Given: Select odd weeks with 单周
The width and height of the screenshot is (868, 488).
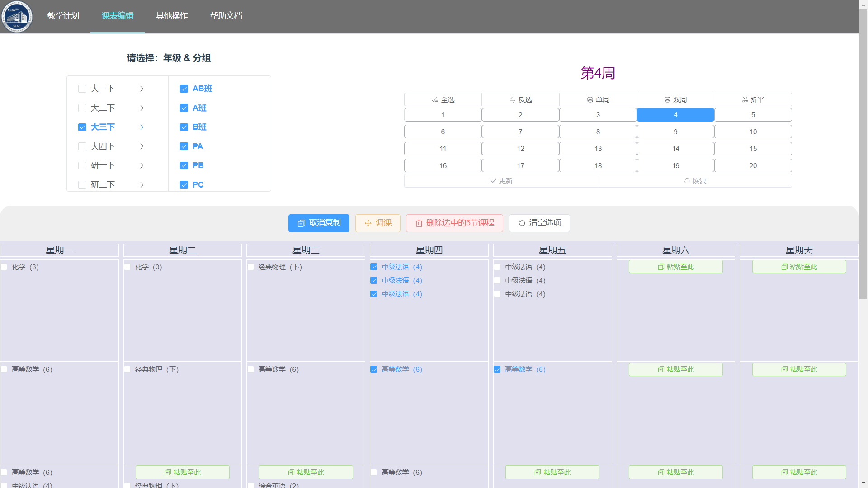Looking at the screenshot, I should click(x=598, y=99).
